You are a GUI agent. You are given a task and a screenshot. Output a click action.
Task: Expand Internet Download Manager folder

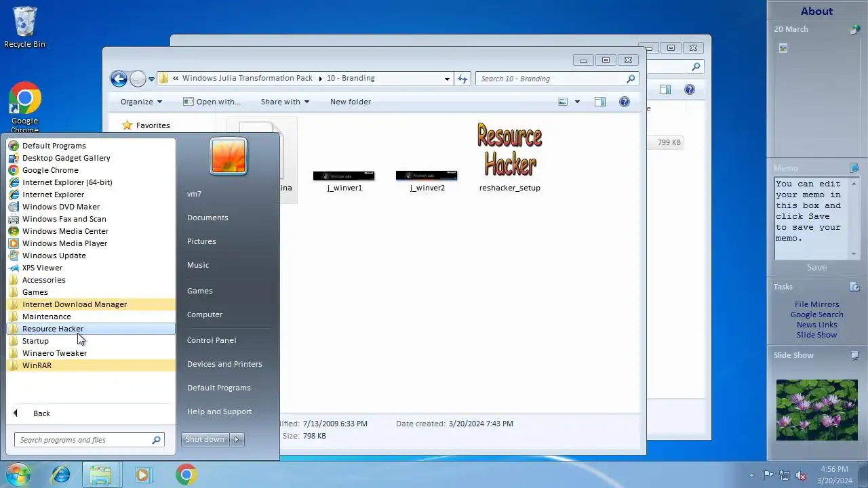(91, 304)
